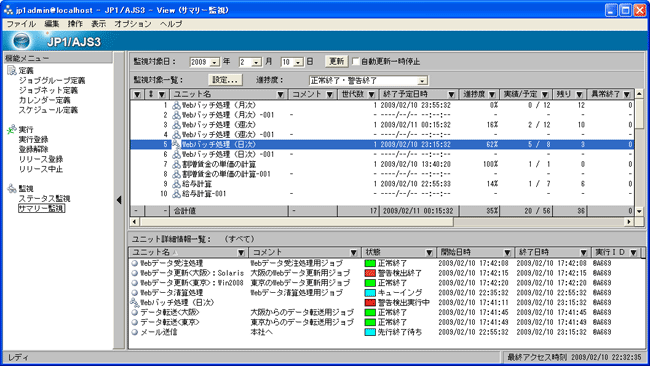
Task: Open filter arrow on 実績/予定 column
Action: pos(545,95)
